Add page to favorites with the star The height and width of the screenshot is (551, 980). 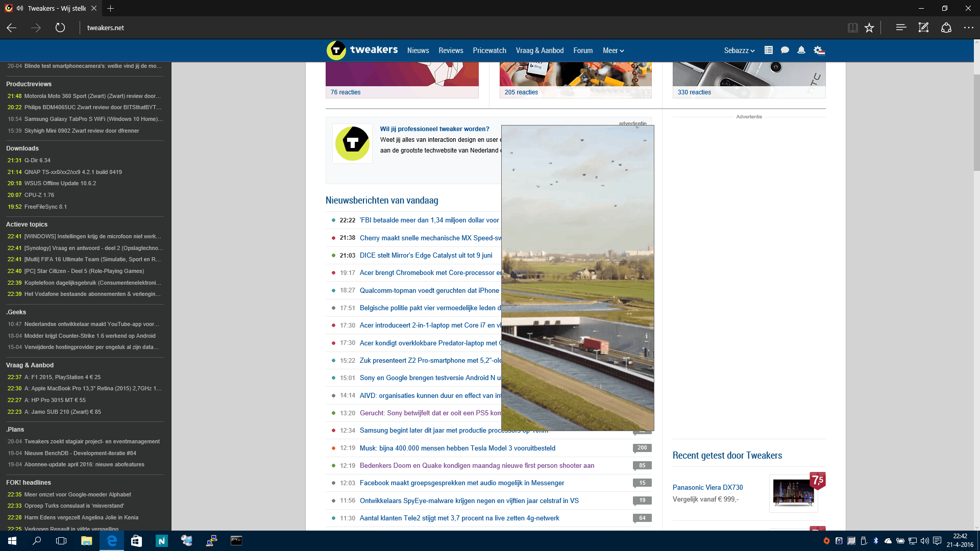click(869, 28)
